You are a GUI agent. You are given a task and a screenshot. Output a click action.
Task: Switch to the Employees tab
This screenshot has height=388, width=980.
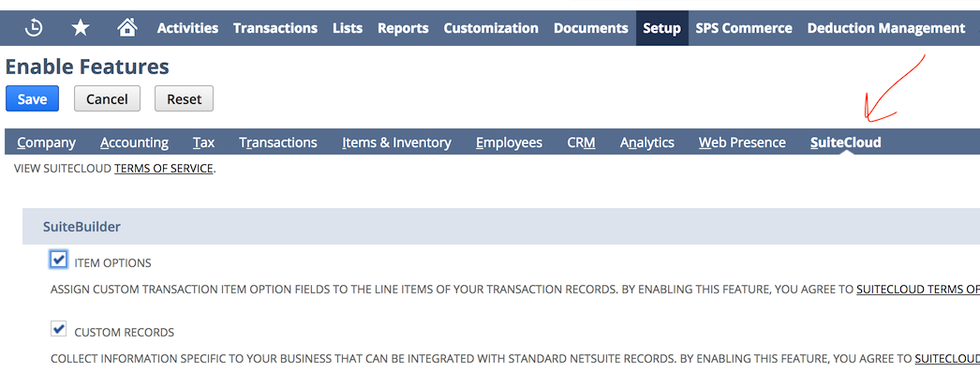point(509,142)
